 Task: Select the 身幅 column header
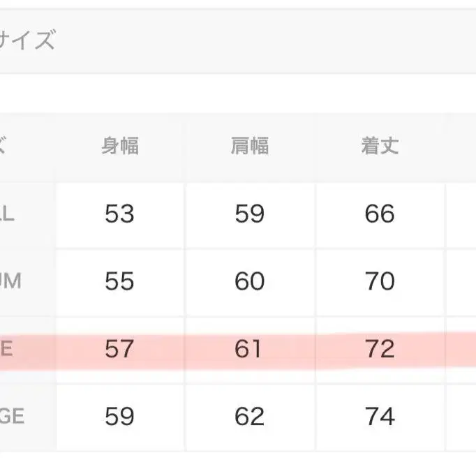[x=120, y=147]
